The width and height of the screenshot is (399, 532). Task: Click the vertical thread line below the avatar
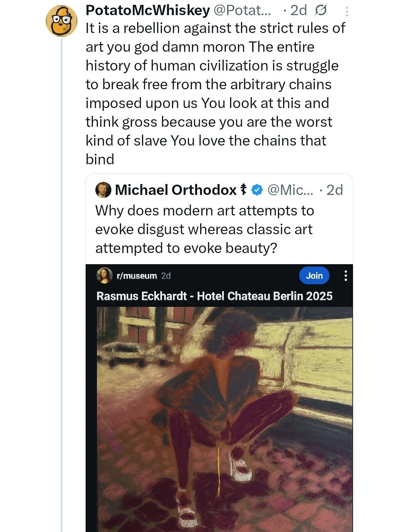coord(61,272)
